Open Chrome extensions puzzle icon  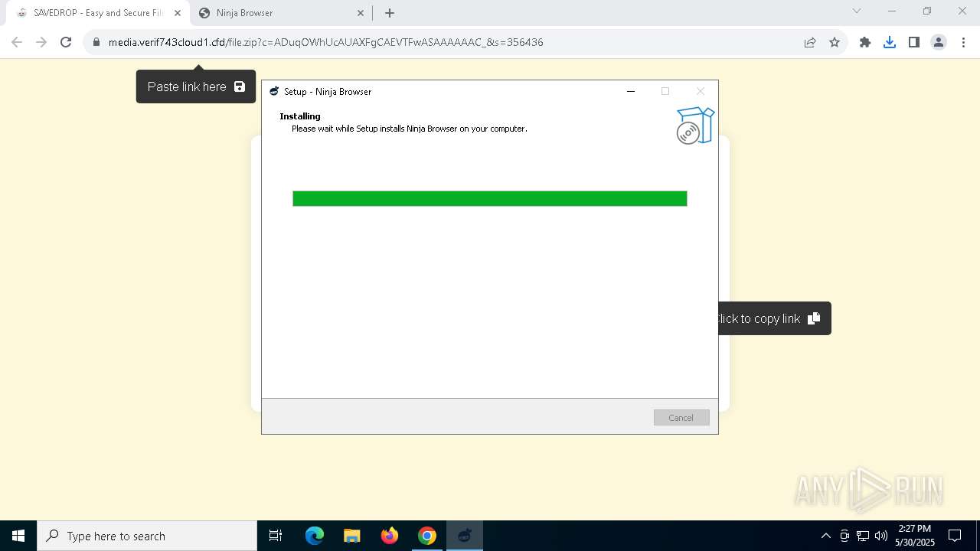[865, 42]
